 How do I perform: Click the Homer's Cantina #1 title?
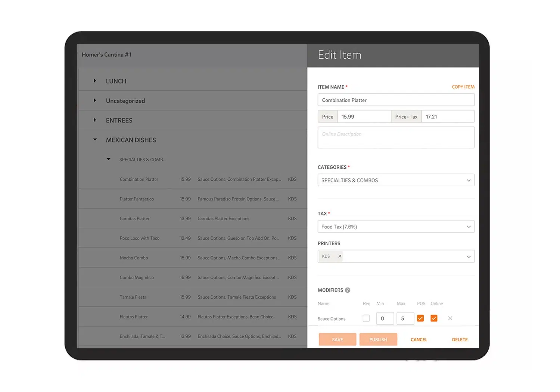[x=106, y=55]
